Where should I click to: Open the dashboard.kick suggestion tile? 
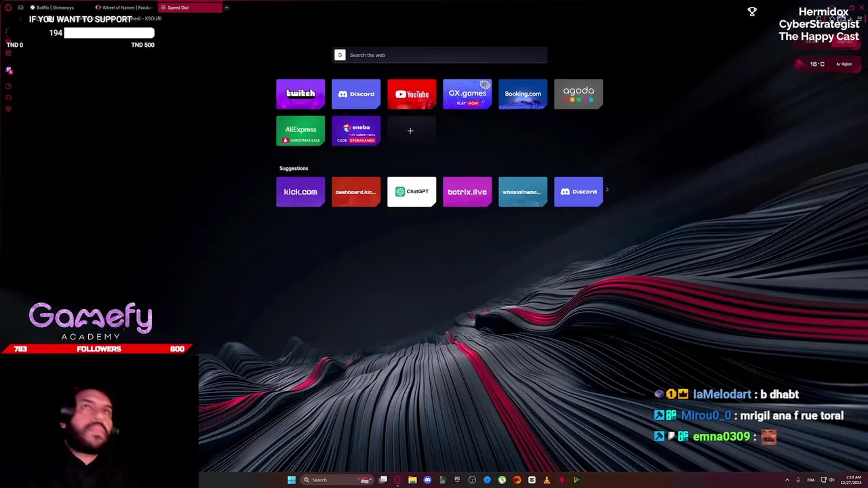(x=356, y=192)
